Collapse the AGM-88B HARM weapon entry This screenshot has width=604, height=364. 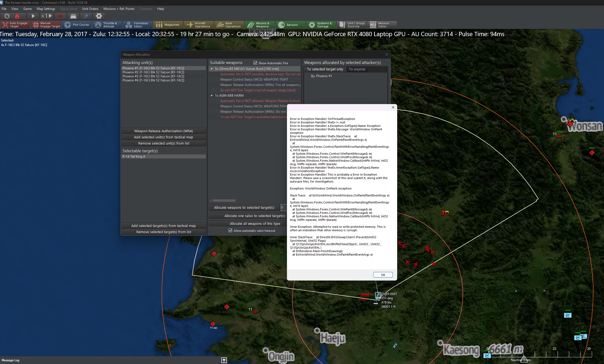click(211, 96)
